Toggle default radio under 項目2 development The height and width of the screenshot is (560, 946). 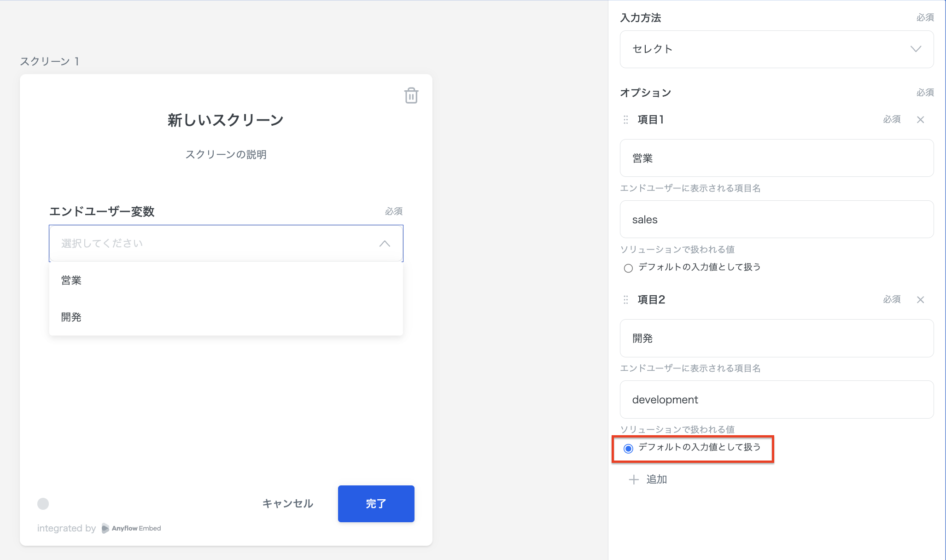click(628, 448)
